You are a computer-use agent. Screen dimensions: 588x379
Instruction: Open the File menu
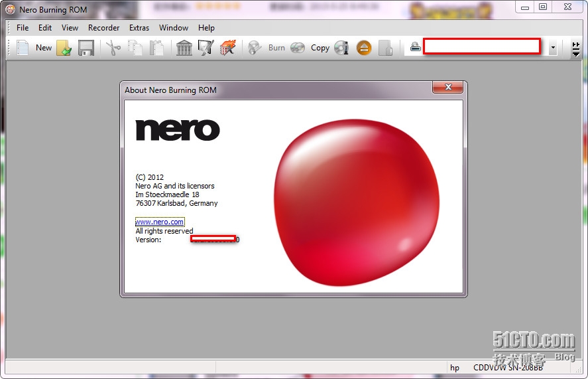pyautogui.click(x=23, y=28)
